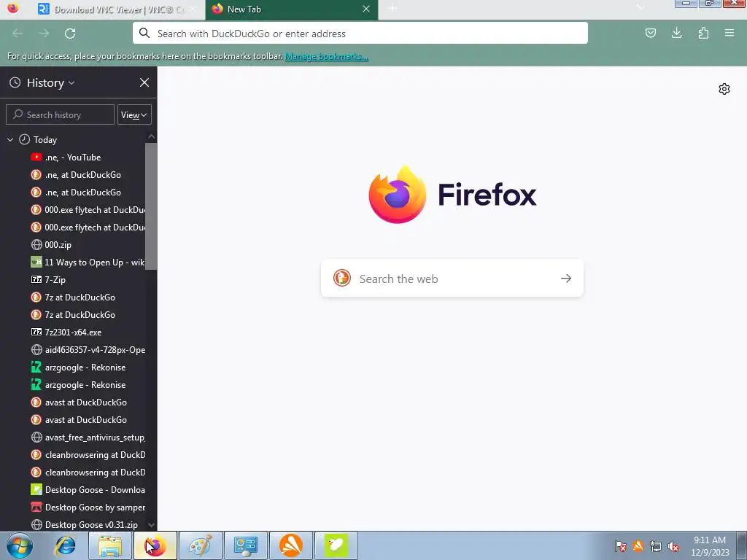Click the history list scrollbar thumb

(151, 206)
